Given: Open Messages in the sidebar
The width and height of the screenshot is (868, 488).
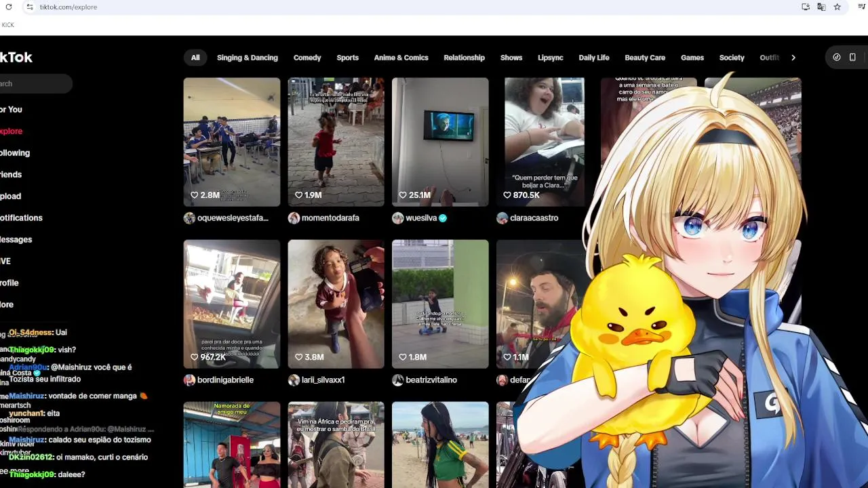Looking at the screenshot, I should (16, 239).
